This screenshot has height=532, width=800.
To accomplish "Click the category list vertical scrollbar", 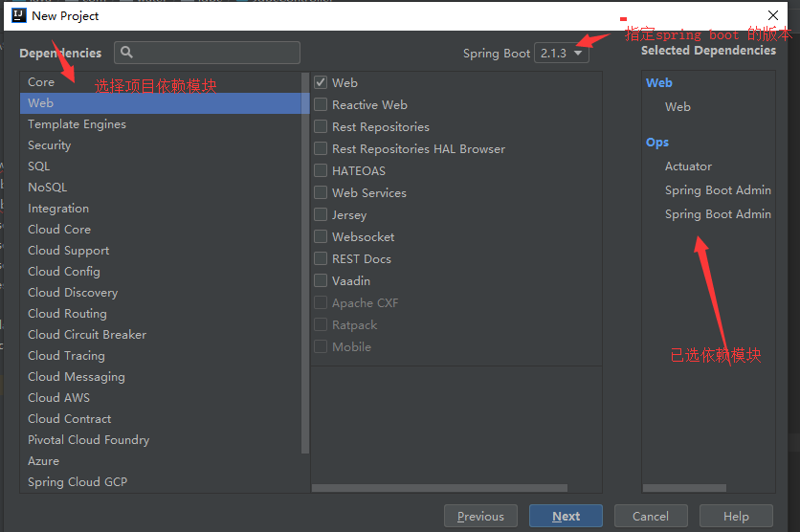I will 305,263.
